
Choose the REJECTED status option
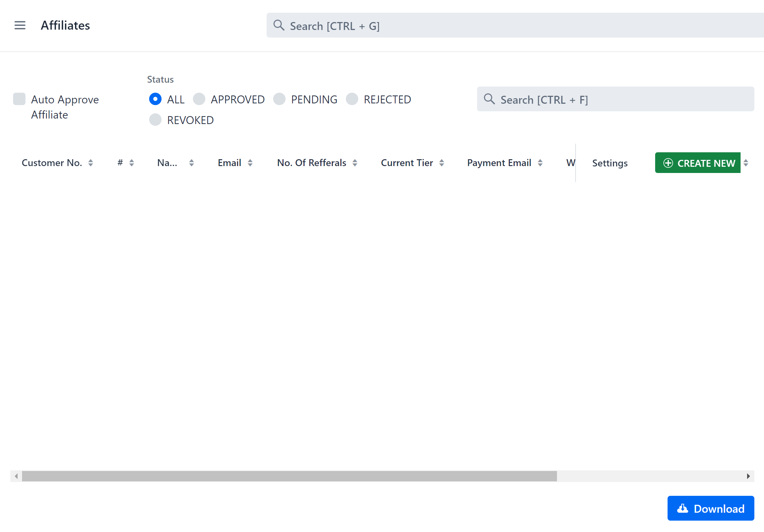pos(352,99)
